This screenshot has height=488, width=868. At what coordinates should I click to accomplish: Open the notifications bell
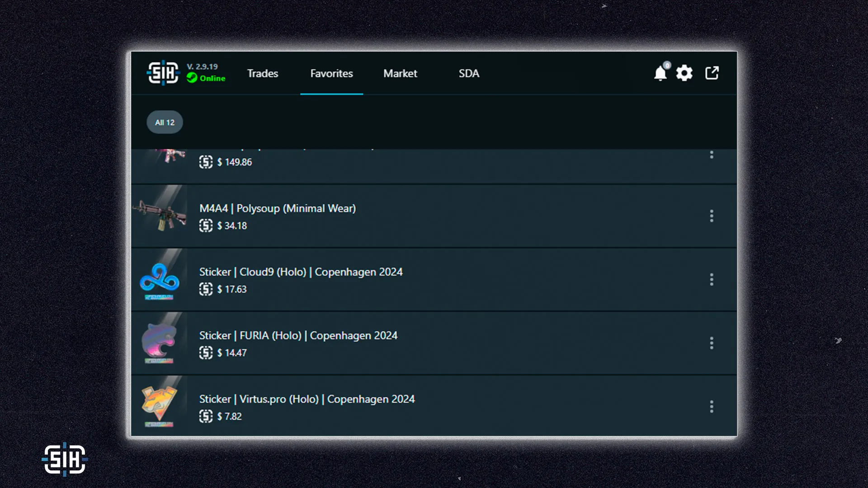[660, 73]
